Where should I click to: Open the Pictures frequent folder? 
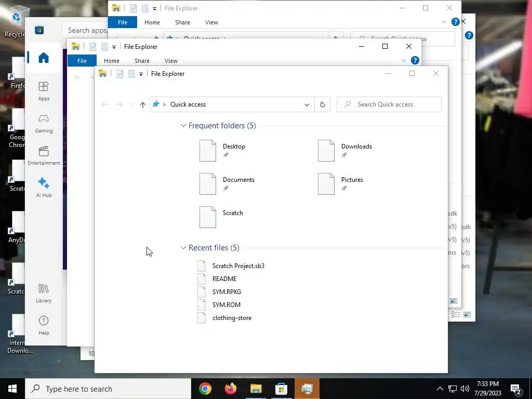340,183
